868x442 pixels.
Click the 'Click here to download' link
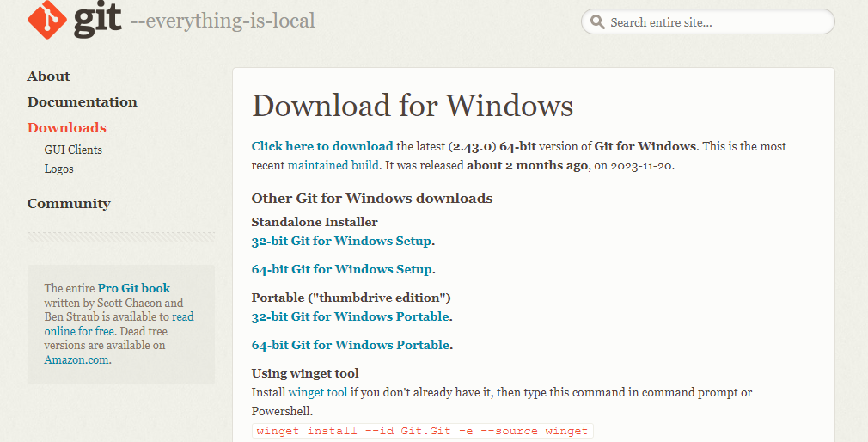coord(322,146)
